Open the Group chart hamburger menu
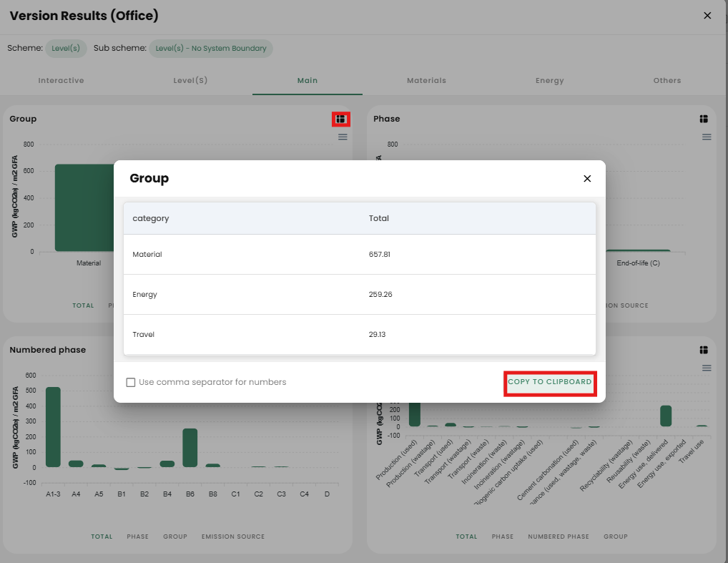728x563 pixels. coord(343,137)
